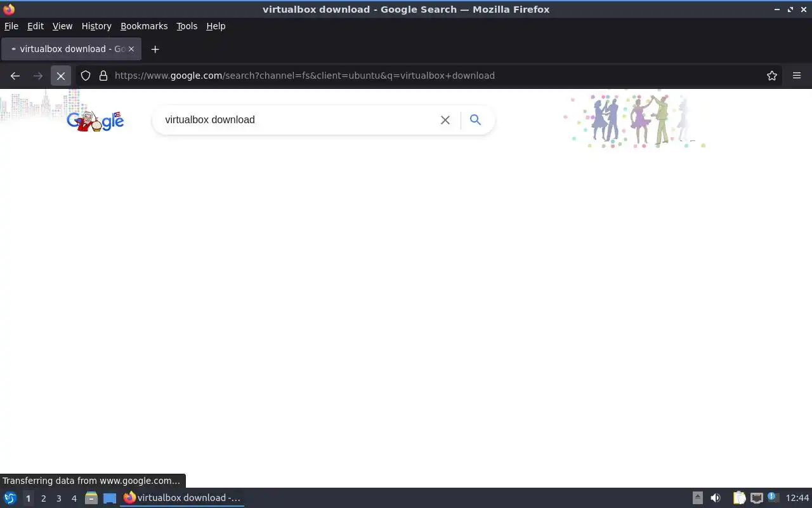Open the Tools menu
The image size is (812, 508).
[187, 26]
